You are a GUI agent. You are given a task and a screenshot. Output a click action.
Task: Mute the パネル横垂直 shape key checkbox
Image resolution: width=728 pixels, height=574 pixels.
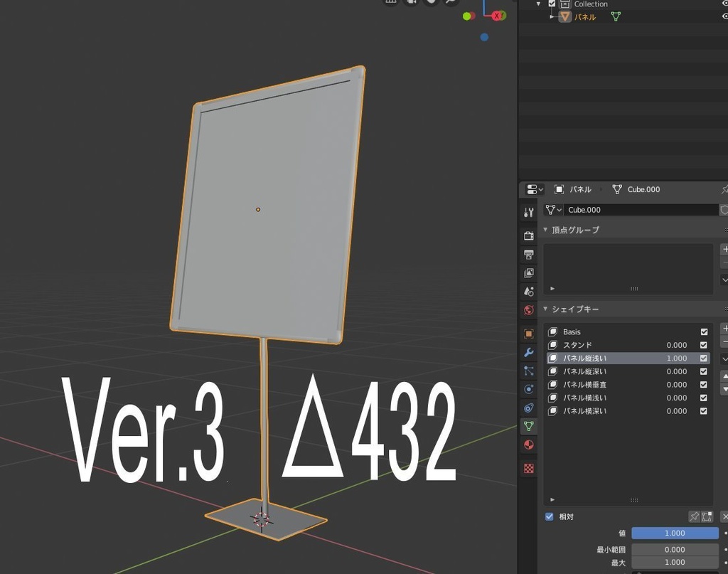pos(703,385)
